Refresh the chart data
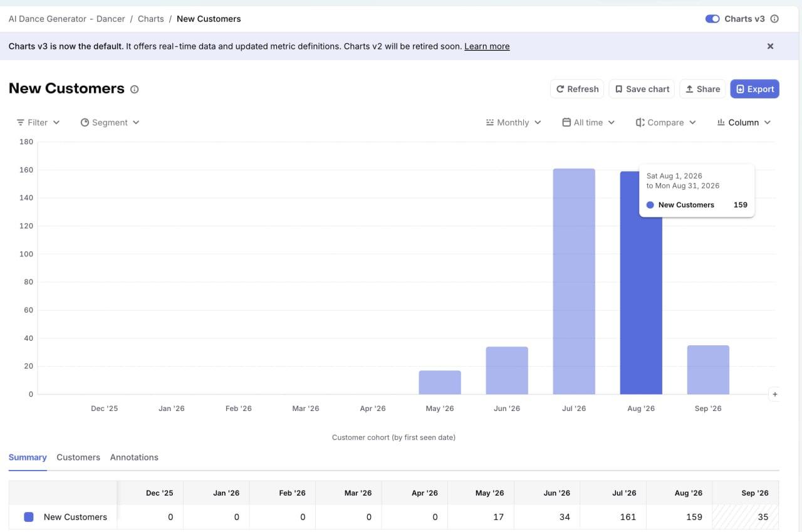The width and height of the screenshot is (802, 532). [x=577, y=89]
